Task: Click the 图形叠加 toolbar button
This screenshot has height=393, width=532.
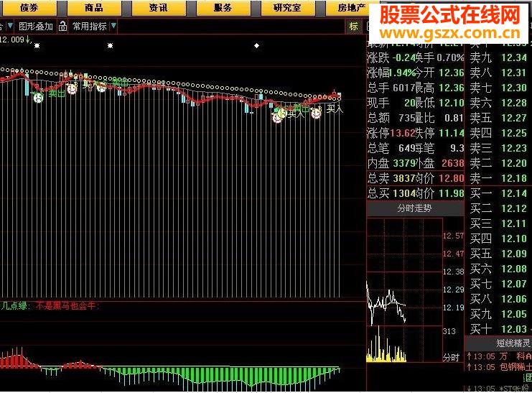Action: click(36, 26)
